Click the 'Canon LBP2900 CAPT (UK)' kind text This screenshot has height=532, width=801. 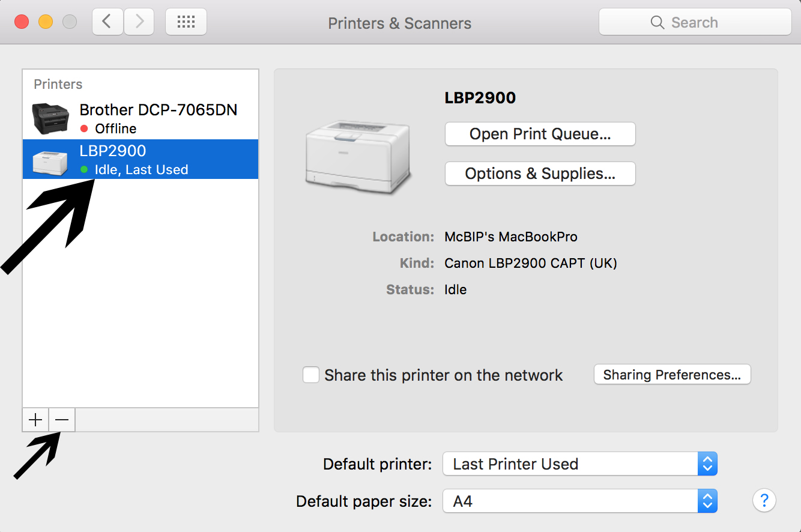[x=531, y=263]
